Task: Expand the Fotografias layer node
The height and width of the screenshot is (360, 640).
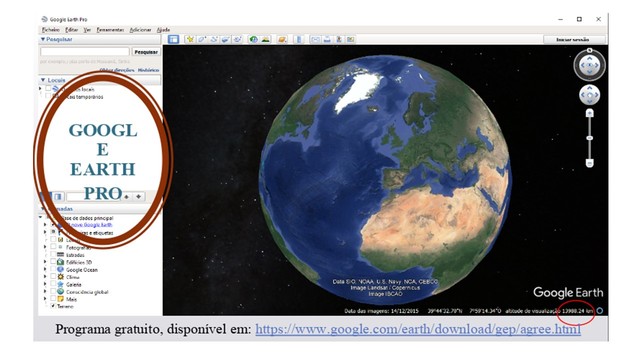Action: tap(45, 247)
